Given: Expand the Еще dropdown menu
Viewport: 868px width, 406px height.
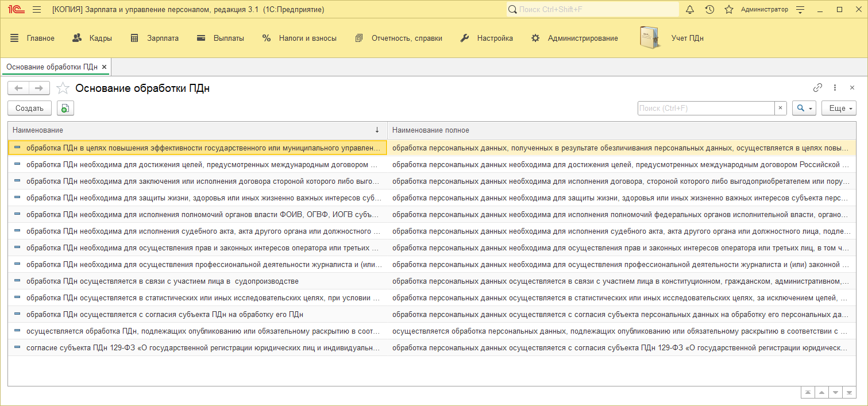Looking at the screenshot, I should (839, 108).
